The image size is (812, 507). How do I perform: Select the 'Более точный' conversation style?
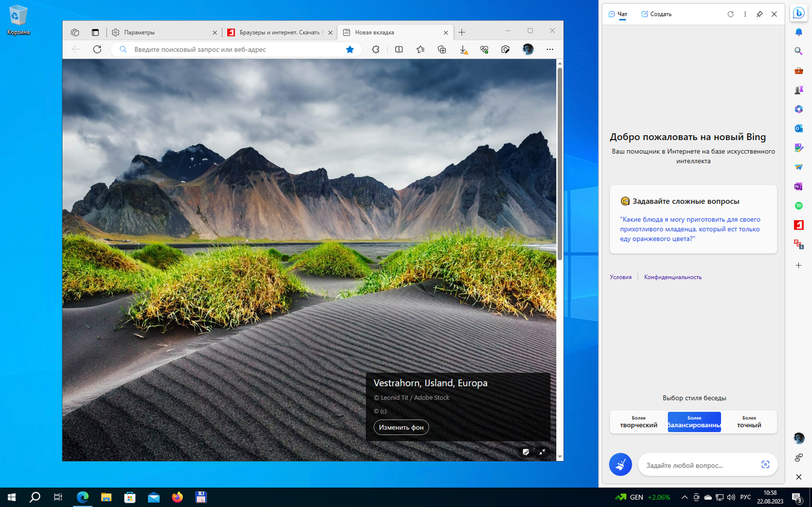tap(749, 422)
